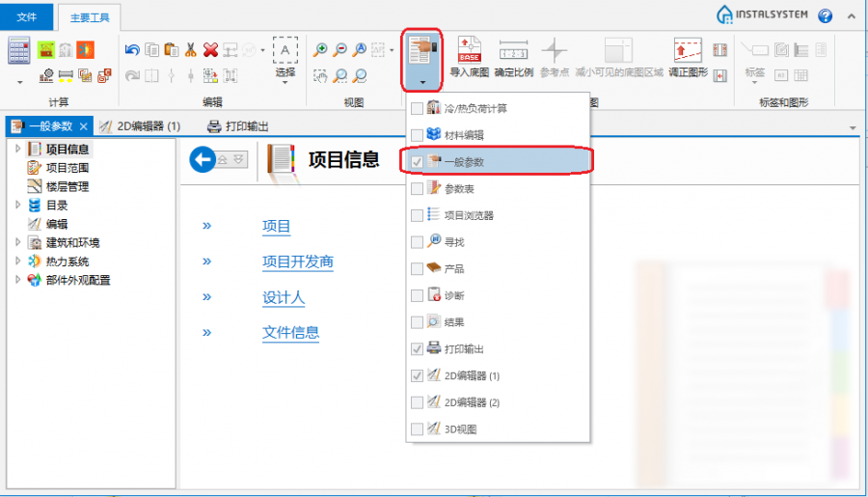Open the calculator icon in 计算 group
The height and width of the screenshot is (497, 868).
pyautogui.click(x=18, y=51)
